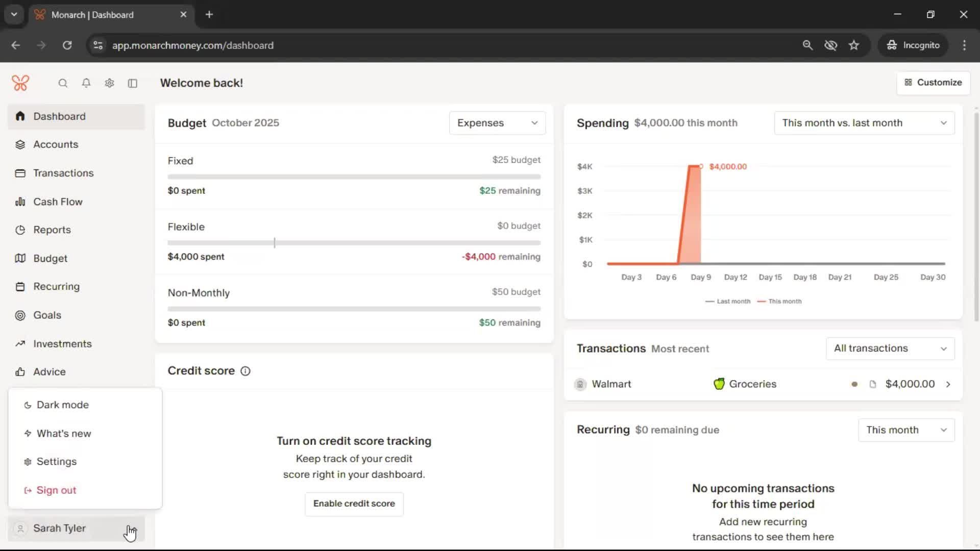980x551 pixels.
Task: Expand This month vs. last month dropdown
Action: (x=864, y=123)
